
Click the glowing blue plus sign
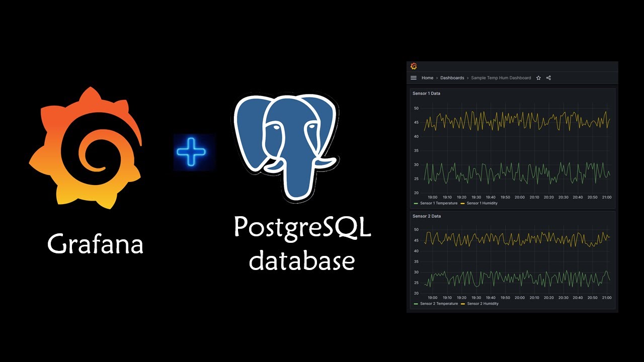click(x=191, y=151)
